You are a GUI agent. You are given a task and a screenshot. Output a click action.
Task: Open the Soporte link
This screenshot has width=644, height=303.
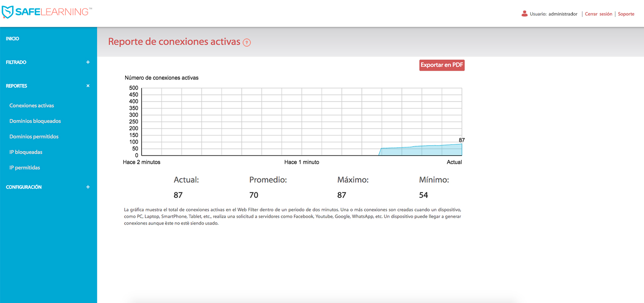[x=626, y=14]
